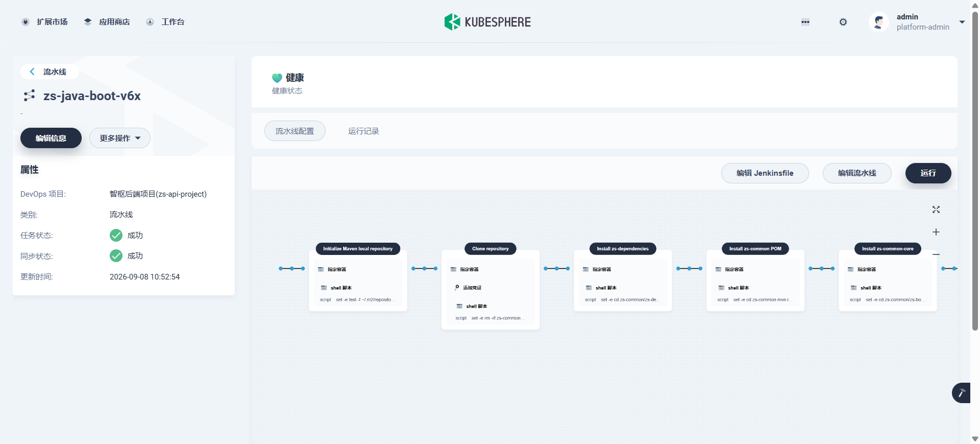980x444 pixels.
Task: Click the 添加凭证 key icon
Action: coord(457,288)
